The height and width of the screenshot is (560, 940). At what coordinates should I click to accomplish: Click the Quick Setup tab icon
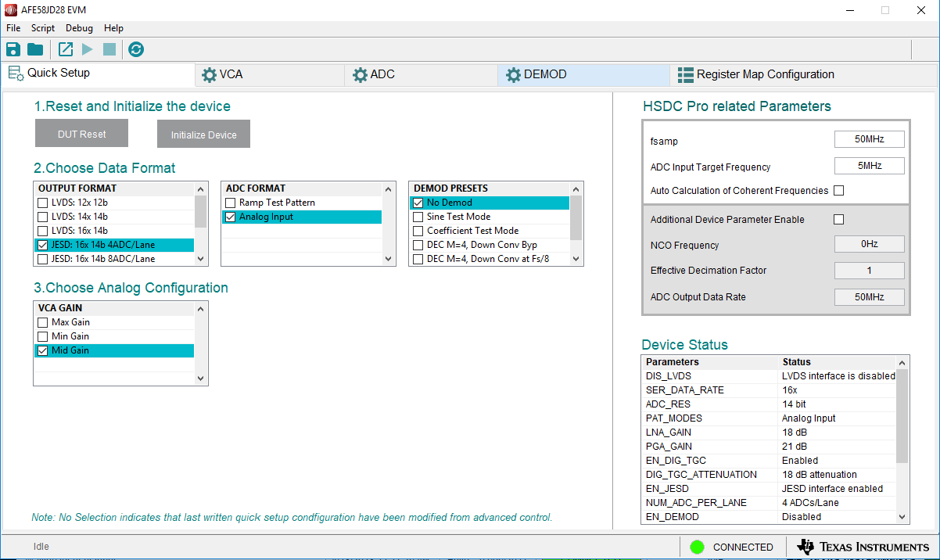16,73
